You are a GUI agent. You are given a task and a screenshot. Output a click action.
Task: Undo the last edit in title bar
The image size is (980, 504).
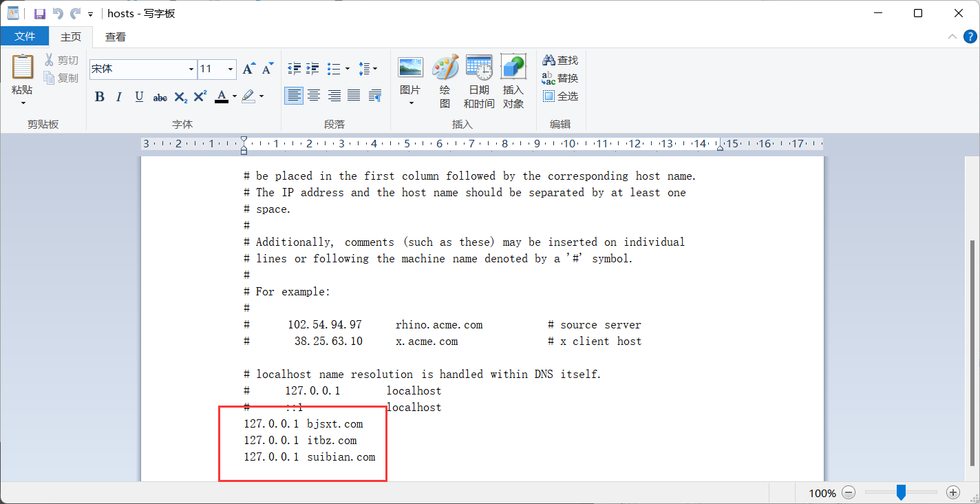[58, 13]
